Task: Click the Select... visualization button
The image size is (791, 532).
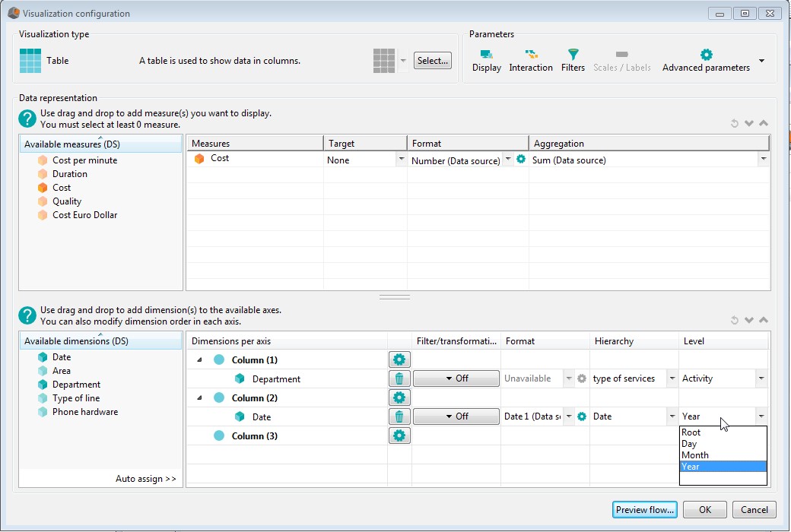Action: click(x=432, y=61)
